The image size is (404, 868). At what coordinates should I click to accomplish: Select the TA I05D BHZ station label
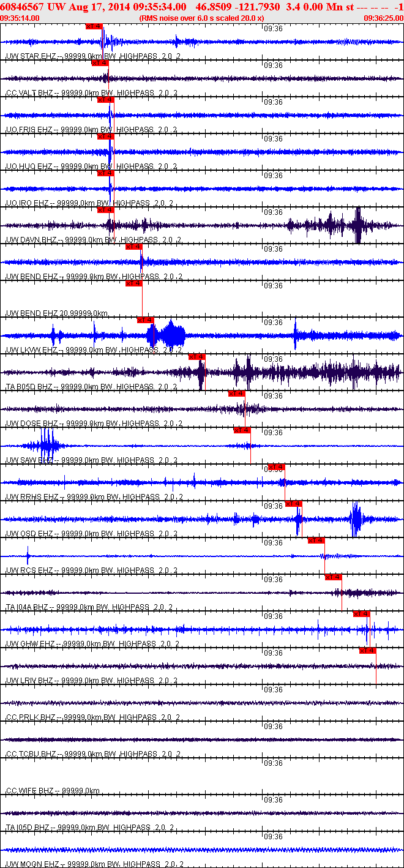click(x=89, y=828)
